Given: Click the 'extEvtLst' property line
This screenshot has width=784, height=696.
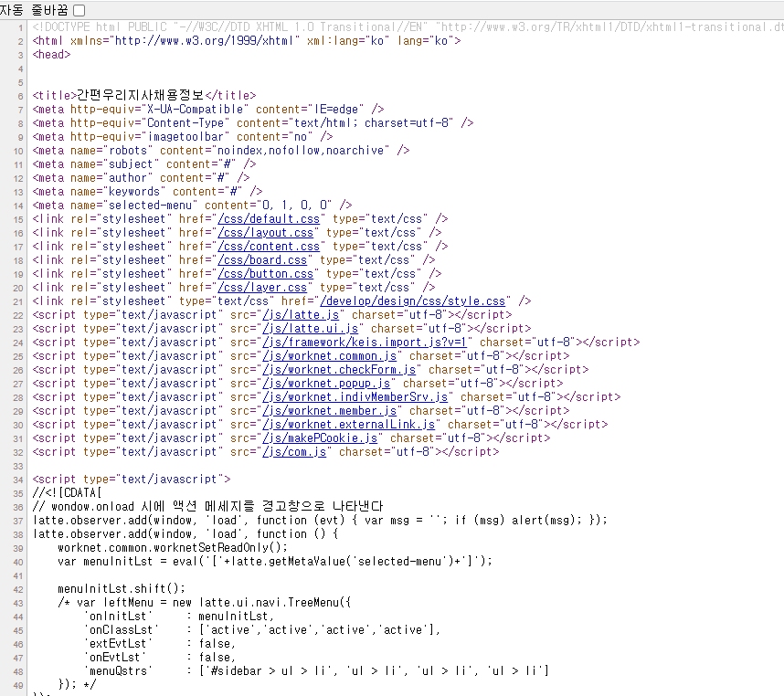Looking at the screenshot, I should click(x=160, y=644).
